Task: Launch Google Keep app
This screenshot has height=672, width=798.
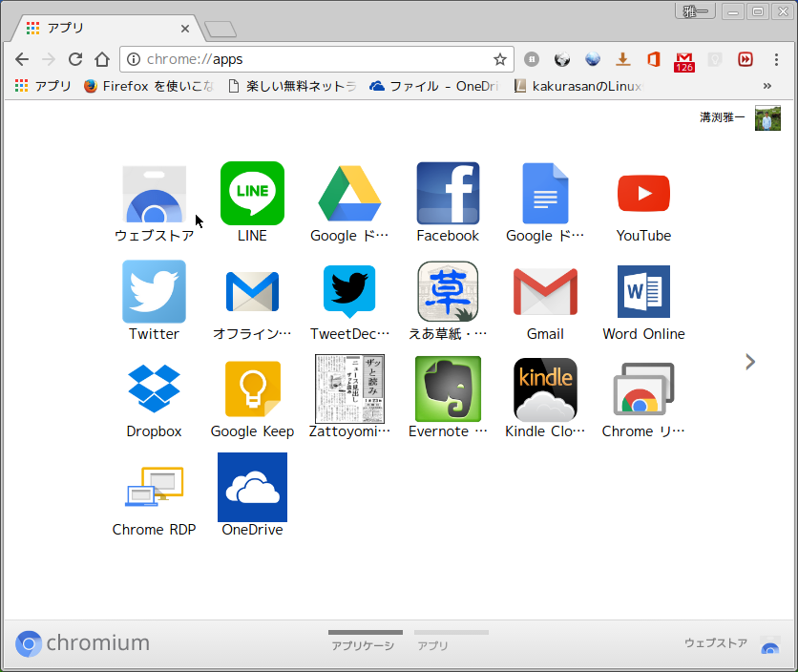Action: (x=253, y=388)
